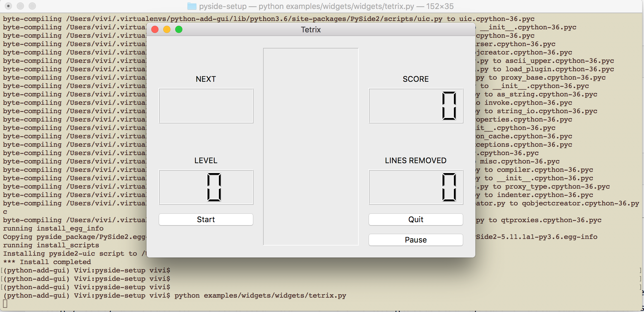644x312 pixels.
Task: Click "running install_egg_info" terminal line
Action: pyautogui.click(x=53, y=228)
